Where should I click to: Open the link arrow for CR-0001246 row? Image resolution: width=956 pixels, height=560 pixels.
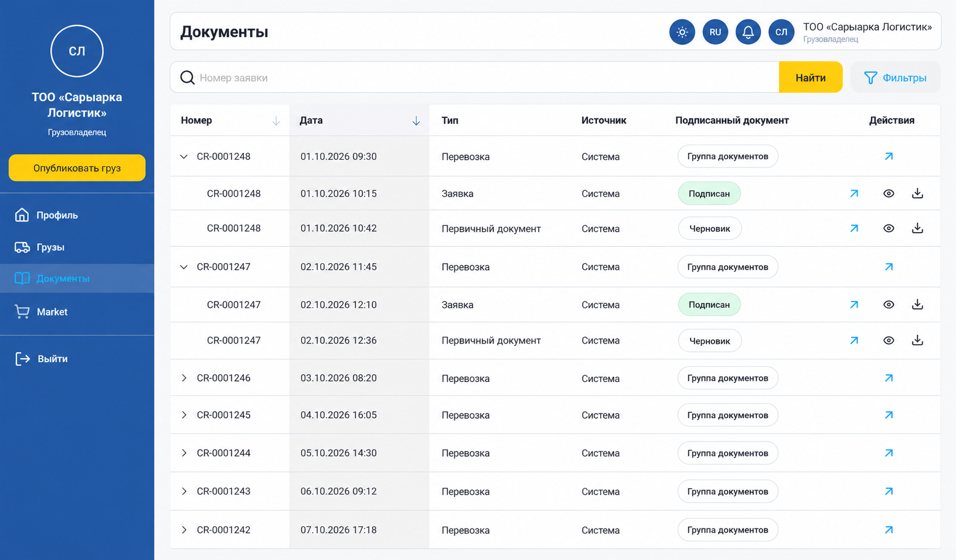point(888,378)
